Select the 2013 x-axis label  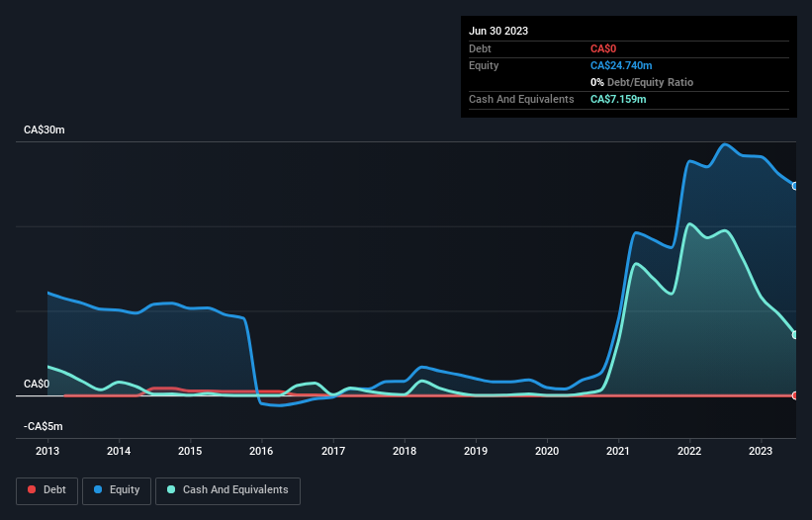[47, 451]
